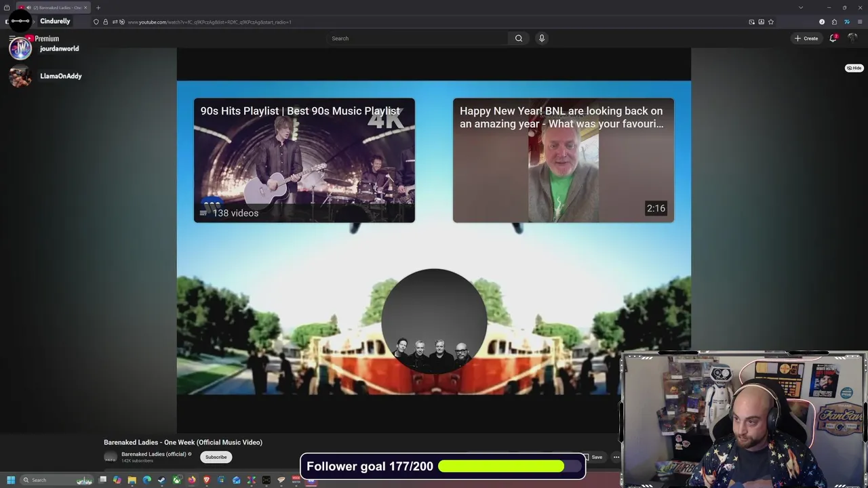Image resolution: width=868 pixels, height=488 pixels.
Task: Click the Hide end-screen cards button
Action: coord(854,68)
